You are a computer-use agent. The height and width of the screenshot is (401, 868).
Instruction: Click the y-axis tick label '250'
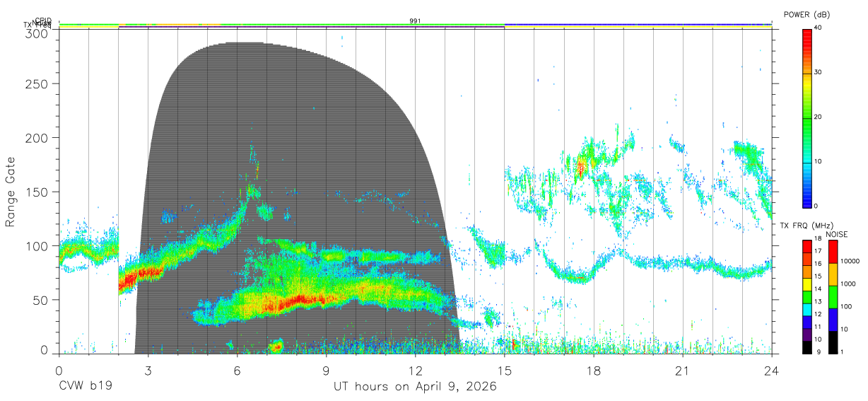coord(38,83)
